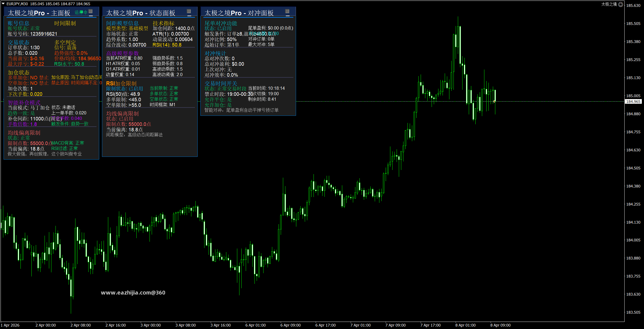Image resolution: width=644 pixels, height=329 pixels.
Task: Click the 当前盈亏: $-0.16 value
Action: 26,59
